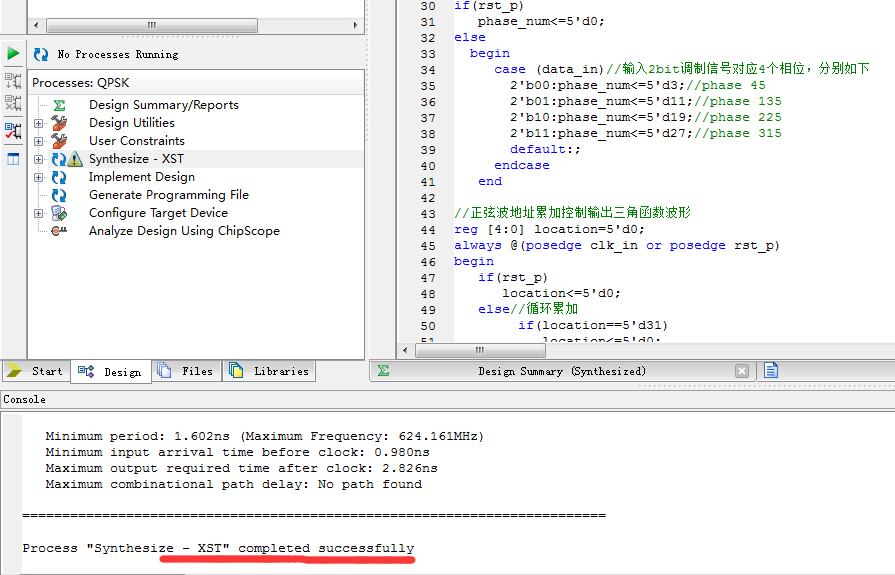Screen dimensions: 895x575
Task: Click the Synthesize - XST rerun arrows icon
Action: 59,159
